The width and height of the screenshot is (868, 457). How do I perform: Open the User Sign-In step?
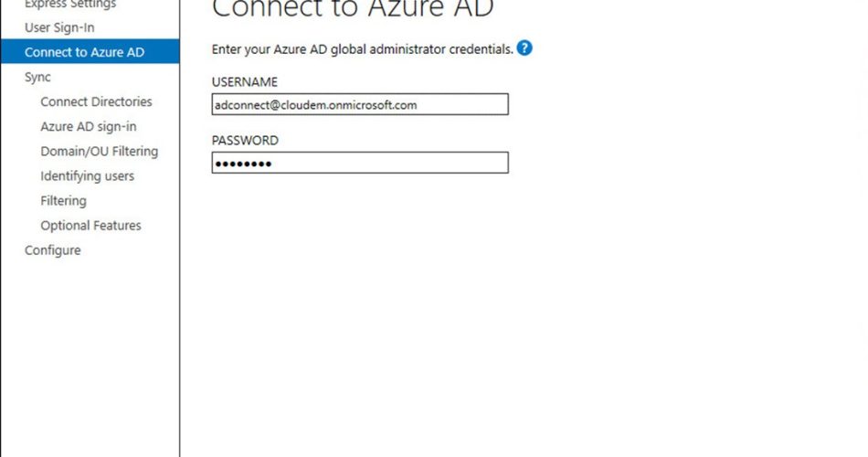59,27
